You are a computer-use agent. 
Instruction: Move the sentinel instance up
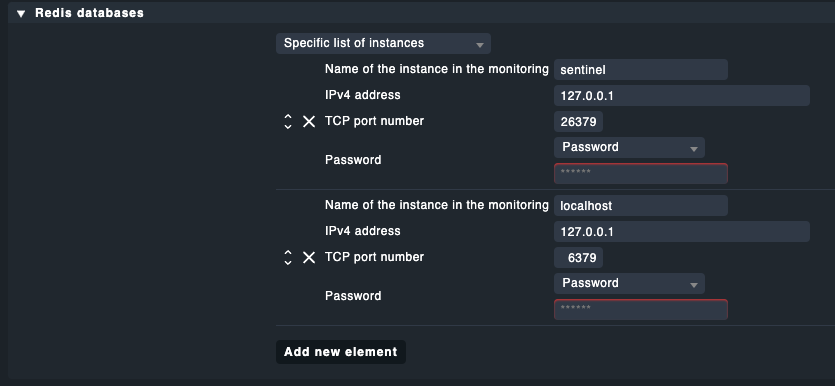pos(288,117)
